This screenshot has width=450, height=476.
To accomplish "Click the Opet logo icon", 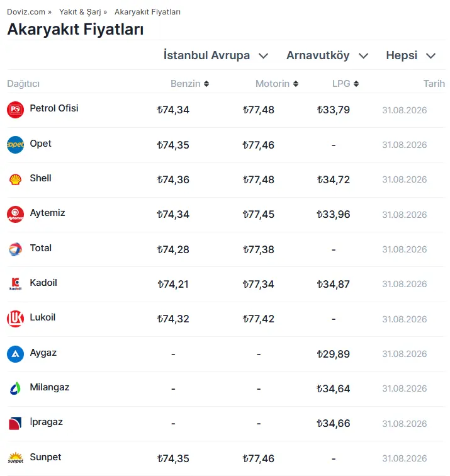I will [15, 145].
